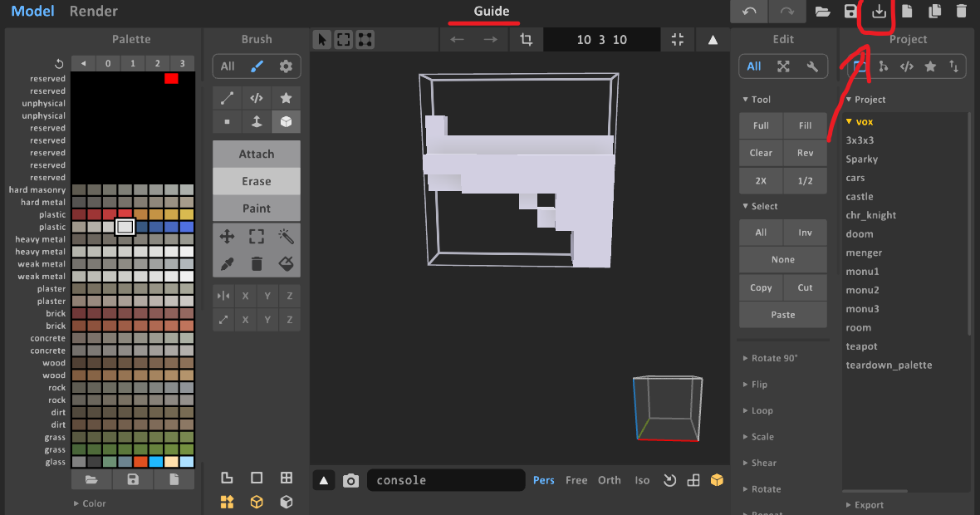This screenshot has width=980, height=515.
Task: Choose the Replace Color bucket tool
Action: 286,264
